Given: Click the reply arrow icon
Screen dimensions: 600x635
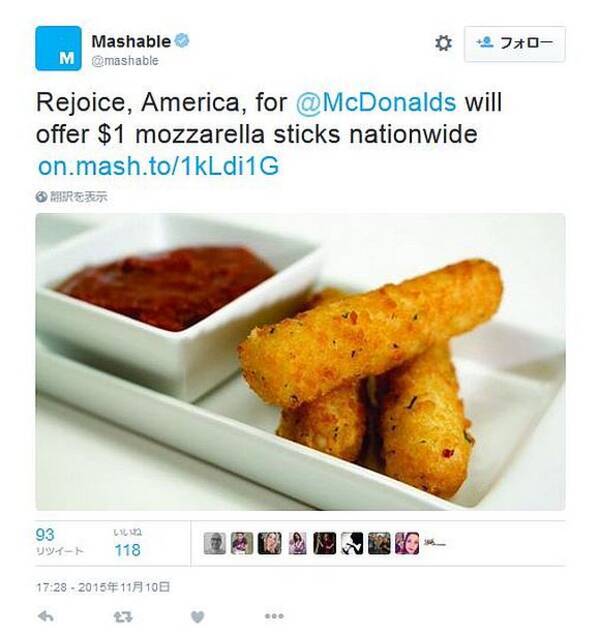Looking at the screenshot, I should click(46, 617).
